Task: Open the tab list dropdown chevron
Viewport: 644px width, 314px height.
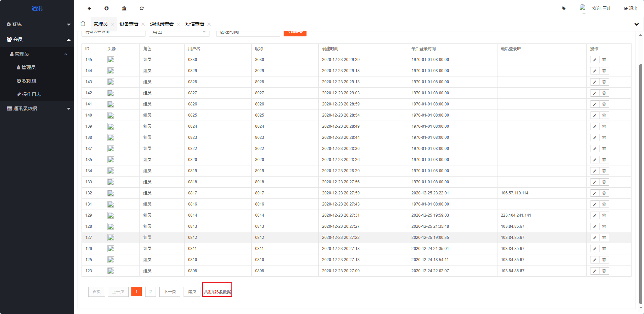Action: [636, 24]
